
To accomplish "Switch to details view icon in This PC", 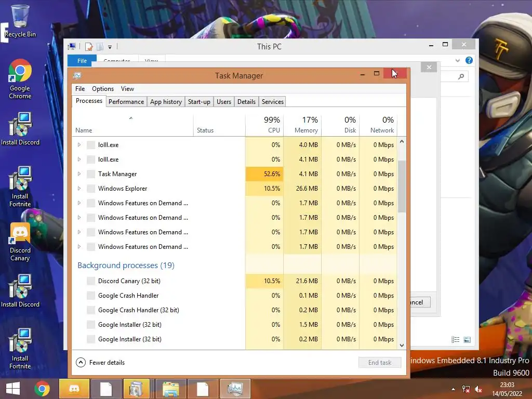I will (455, 340).
